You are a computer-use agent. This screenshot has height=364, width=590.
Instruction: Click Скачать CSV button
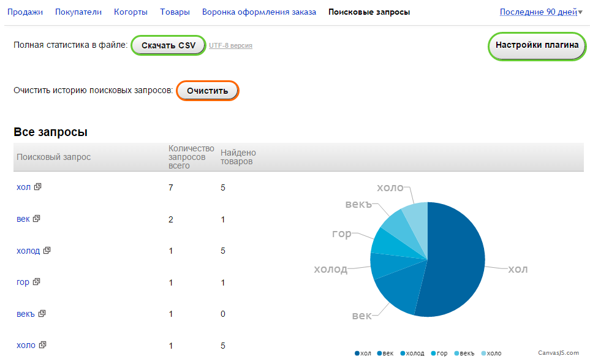[168, 45]
